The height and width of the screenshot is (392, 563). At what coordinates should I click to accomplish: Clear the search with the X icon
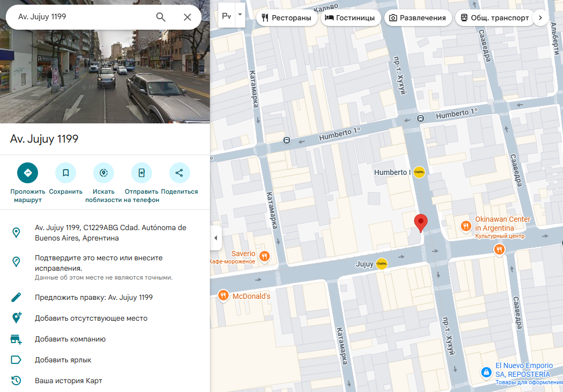pos(187,17)
